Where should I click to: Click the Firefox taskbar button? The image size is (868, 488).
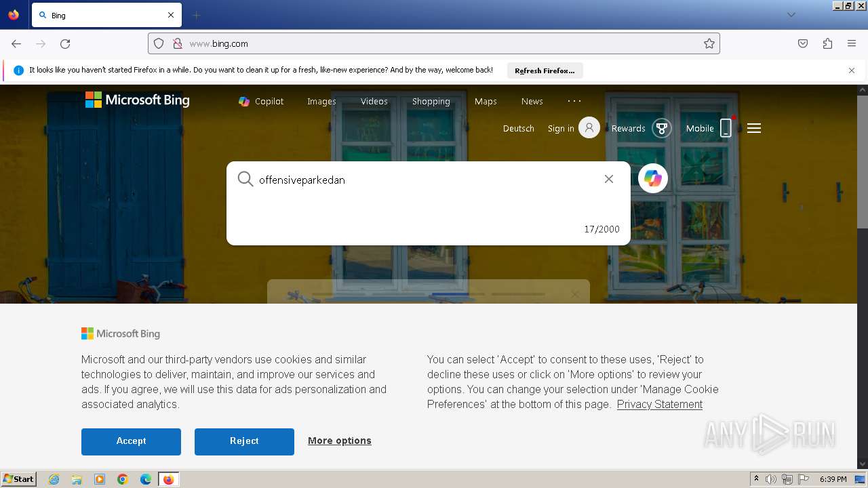click(x=169, y=479)
